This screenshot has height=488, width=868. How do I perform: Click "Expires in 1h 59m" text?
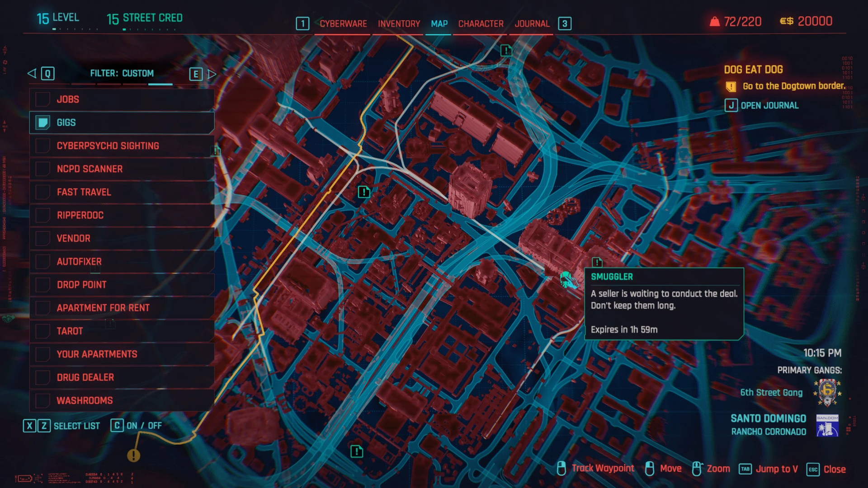point(624,329)
